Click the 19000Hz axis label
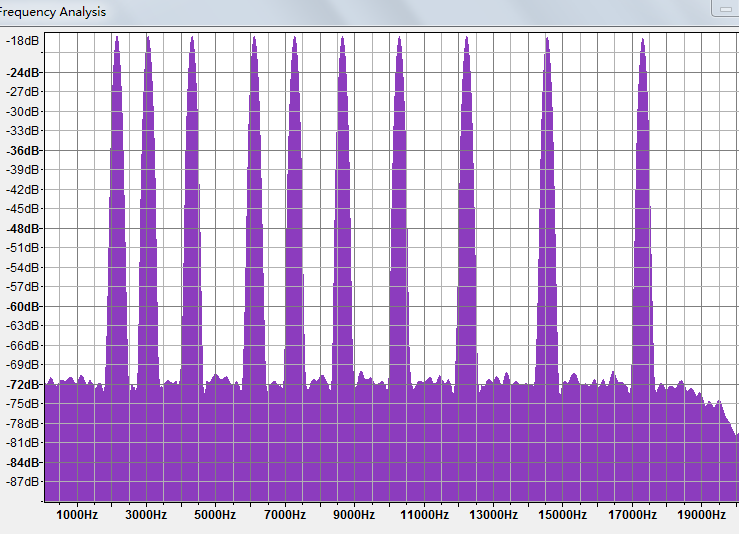Screen dimensions: 739x534 click(x=701, y=515)
